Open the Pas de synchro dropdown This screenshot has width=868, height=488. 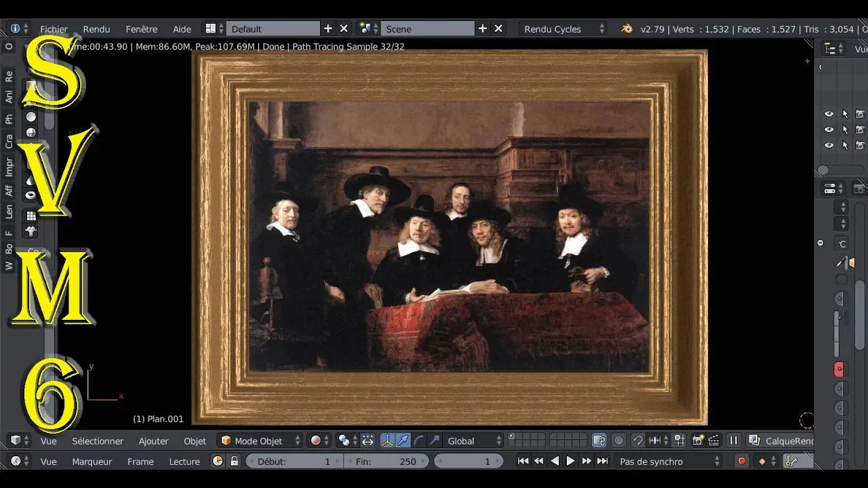[669, 461]
